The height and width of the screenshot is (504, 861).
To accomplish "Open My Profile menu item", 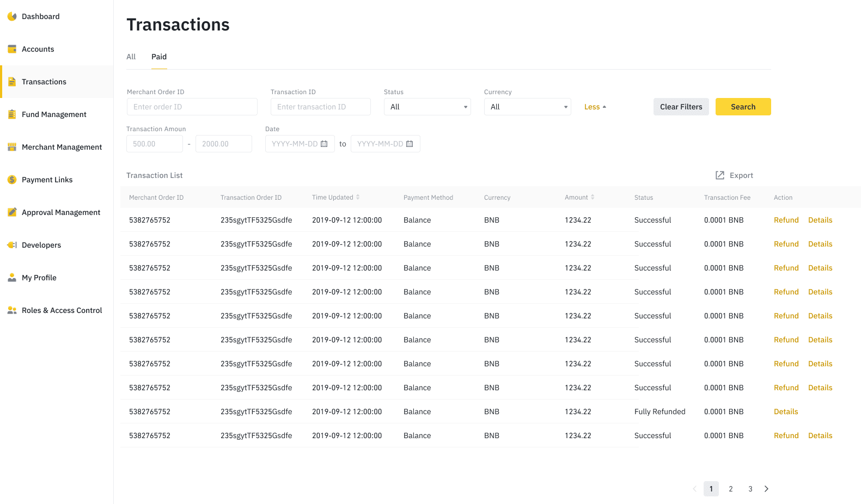I will (x=57, y=278).
